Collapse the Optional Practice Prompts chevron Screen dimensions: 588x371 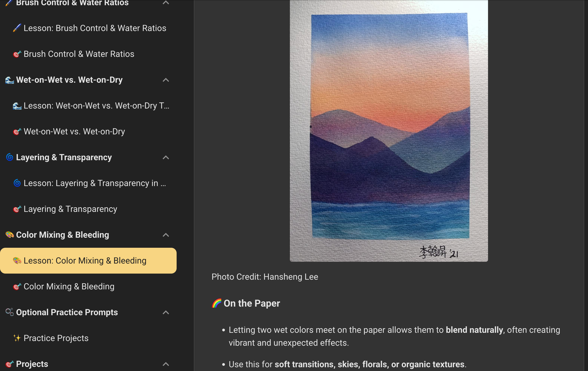166,312
